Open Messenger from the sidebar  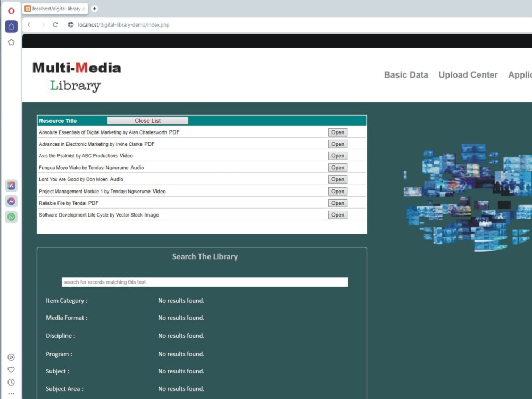pos(11,201)
